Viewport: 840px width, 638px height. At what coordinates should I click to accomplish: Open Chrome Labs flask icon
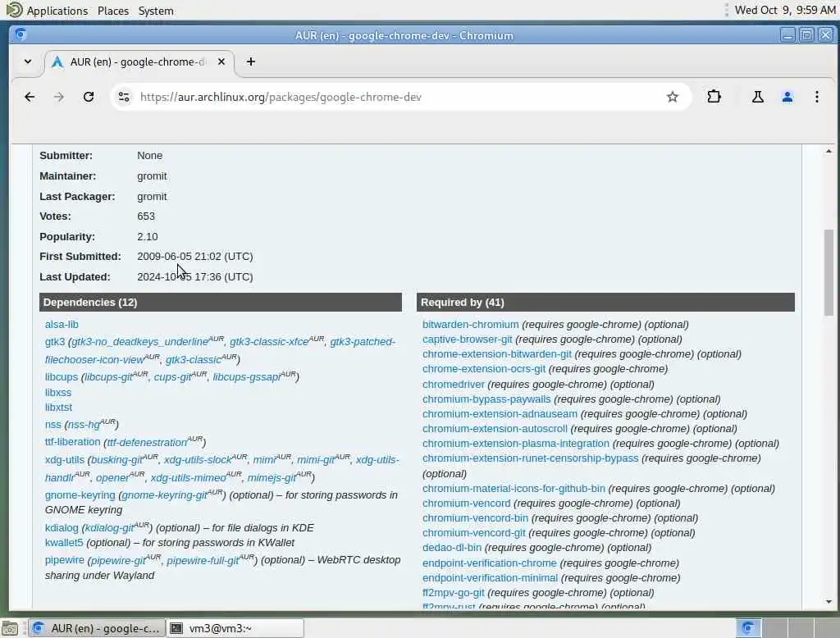757,97
